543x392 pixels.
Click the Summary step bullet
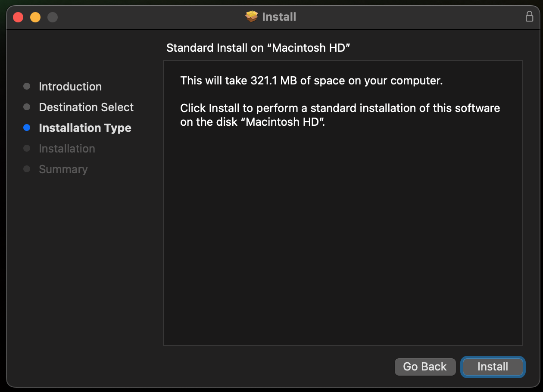[x=27, y=169]
